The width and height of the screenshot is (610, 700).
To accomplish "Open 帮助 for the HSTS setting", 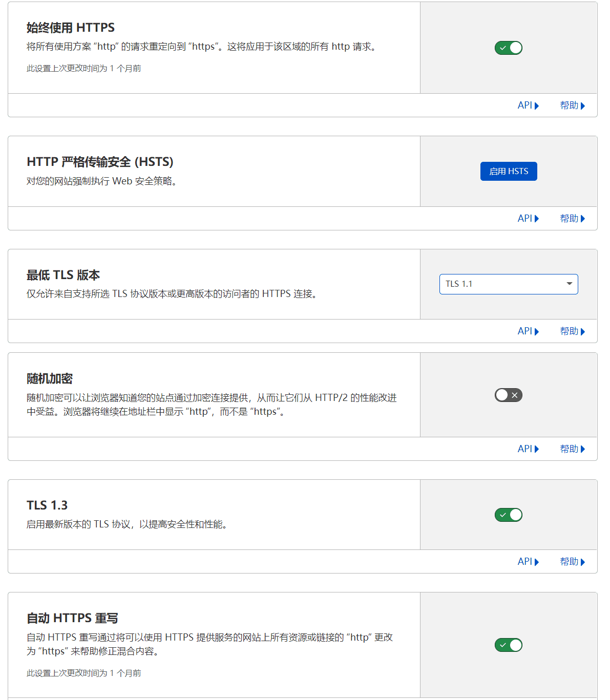I will click(572, 219).
